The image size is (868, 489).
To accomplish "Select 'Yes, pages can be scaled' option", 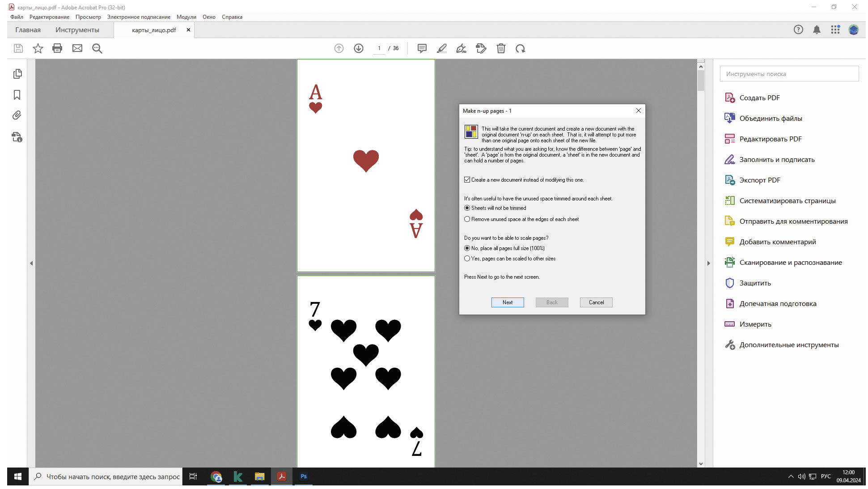I will click(467, 259).
